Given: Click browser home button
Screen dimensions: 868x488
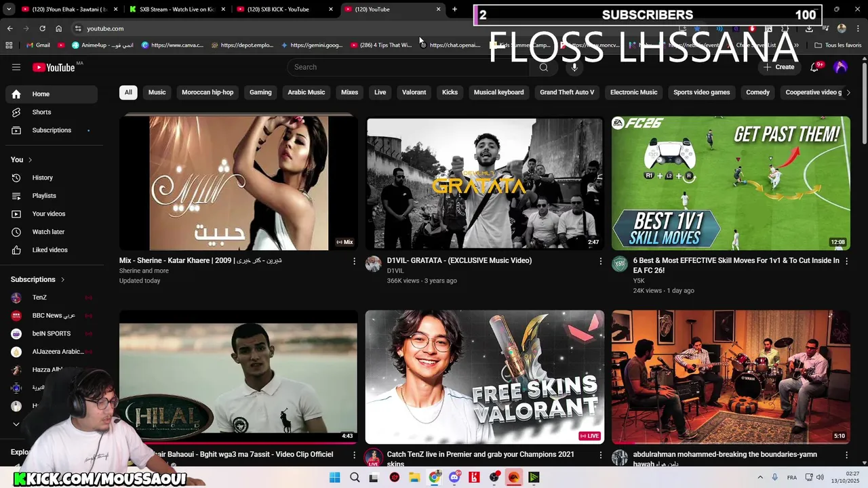Looking at the screenshot, I should click(x=58, y=28).
